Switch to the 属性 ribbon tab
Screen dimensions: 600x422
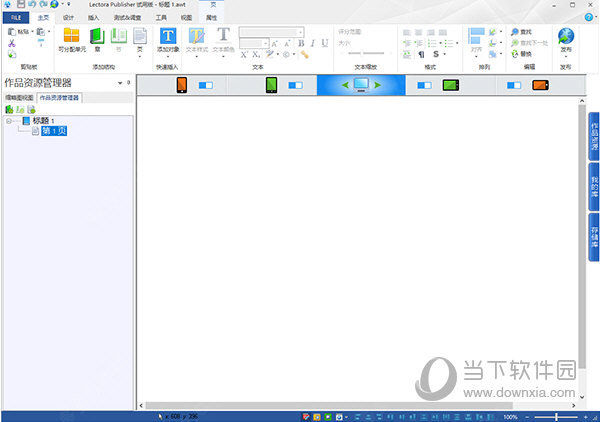[211, 18]
